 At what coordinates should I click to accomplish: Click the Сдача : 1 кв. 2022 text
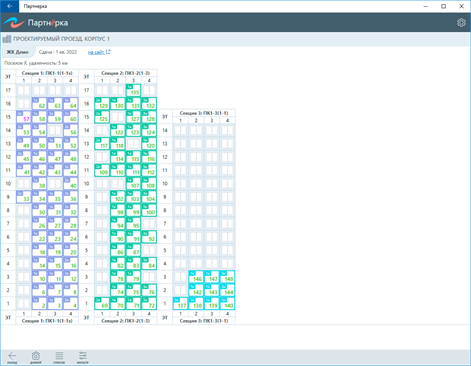(x=58, y=52)
